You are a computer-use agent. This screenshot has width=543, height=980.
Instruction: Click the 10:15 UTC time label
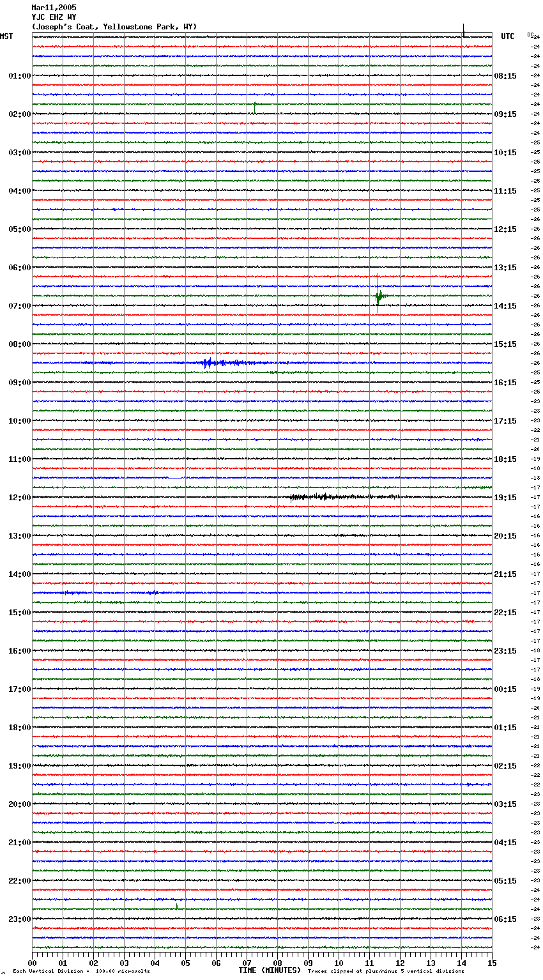[x=505, y=153]
